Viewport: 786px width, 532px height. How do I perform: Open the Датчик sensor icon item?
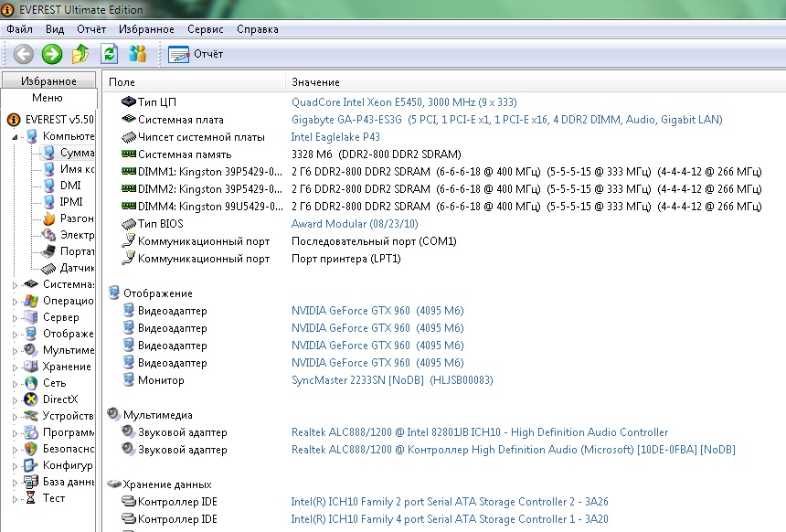tap(48, 268)
